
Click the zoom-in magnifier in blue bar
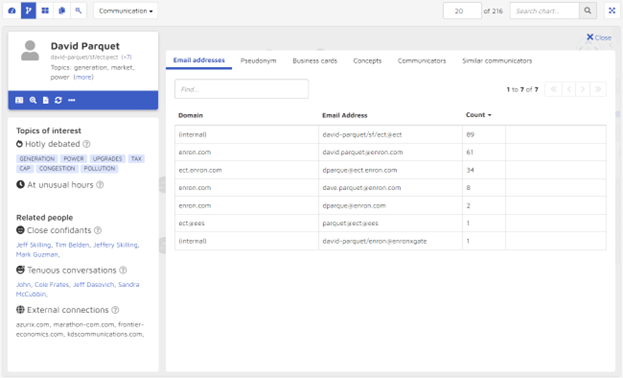[x=33, y=100]
